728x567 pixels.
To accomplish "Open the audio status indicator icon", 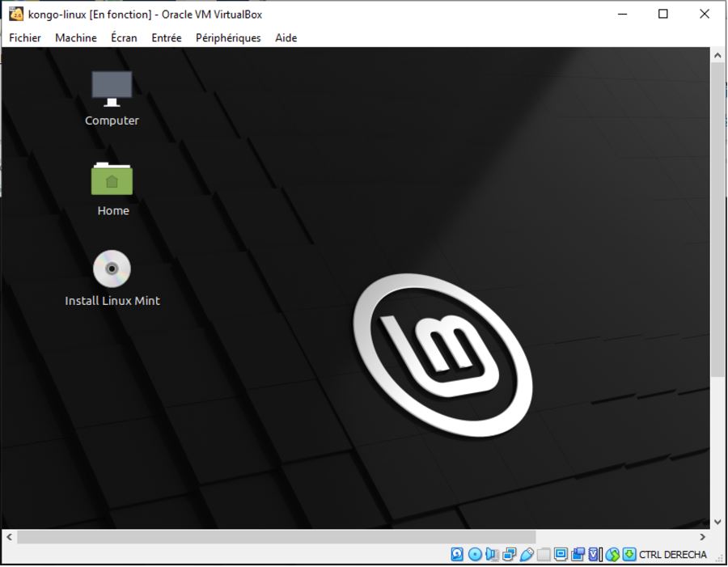I will [x=492, y=555].
